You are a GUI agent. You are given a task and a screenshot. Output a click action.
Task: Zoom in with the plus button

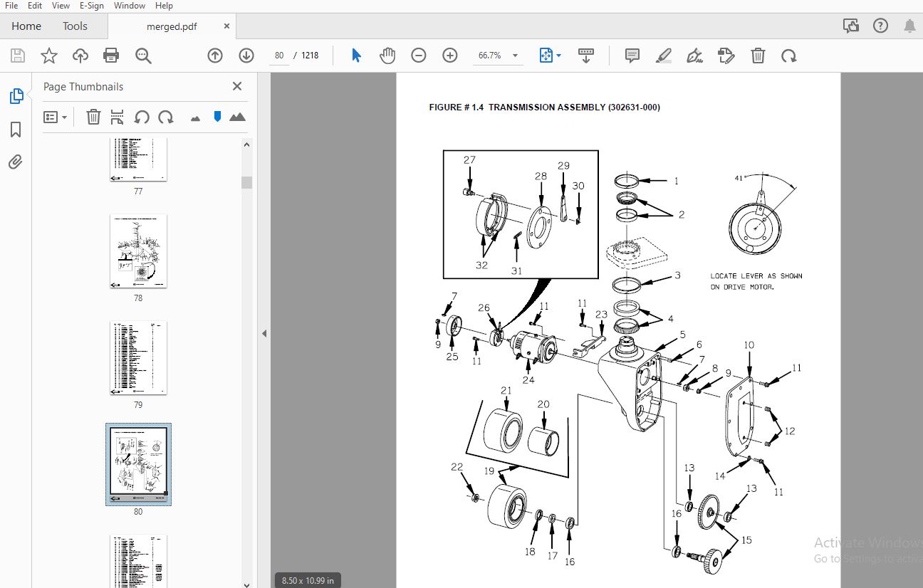tap(450, 56)
